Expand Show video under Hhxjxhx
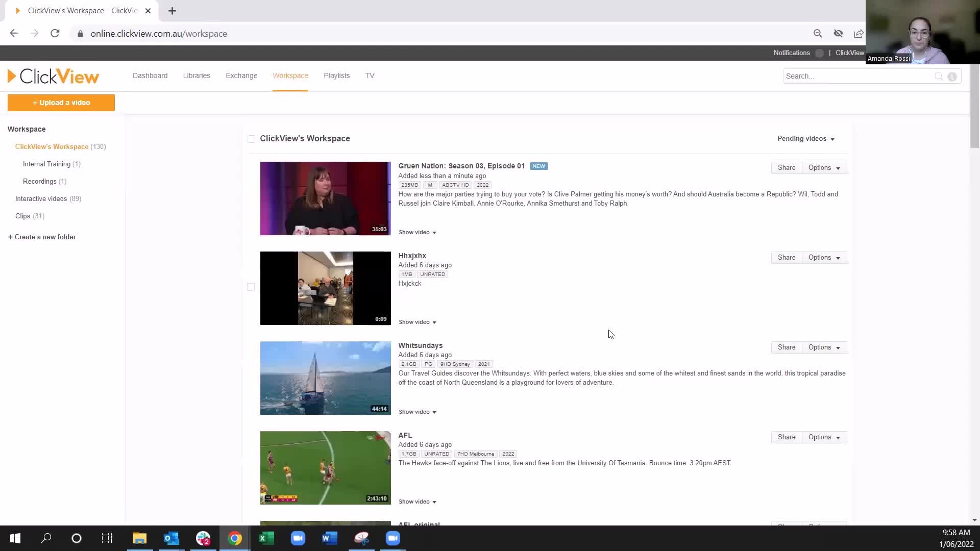980x551 pixels. pos(417,322)
